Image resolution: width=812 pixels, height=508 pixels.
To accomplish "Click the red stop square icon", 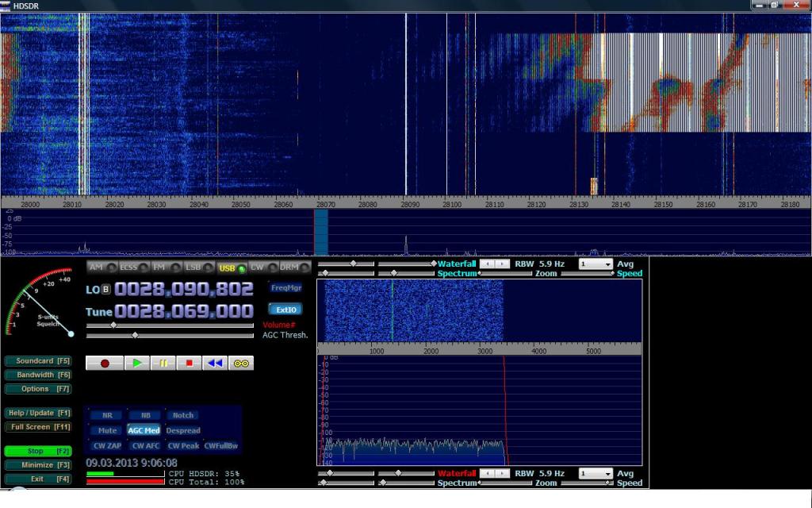I will click(189, 363).
